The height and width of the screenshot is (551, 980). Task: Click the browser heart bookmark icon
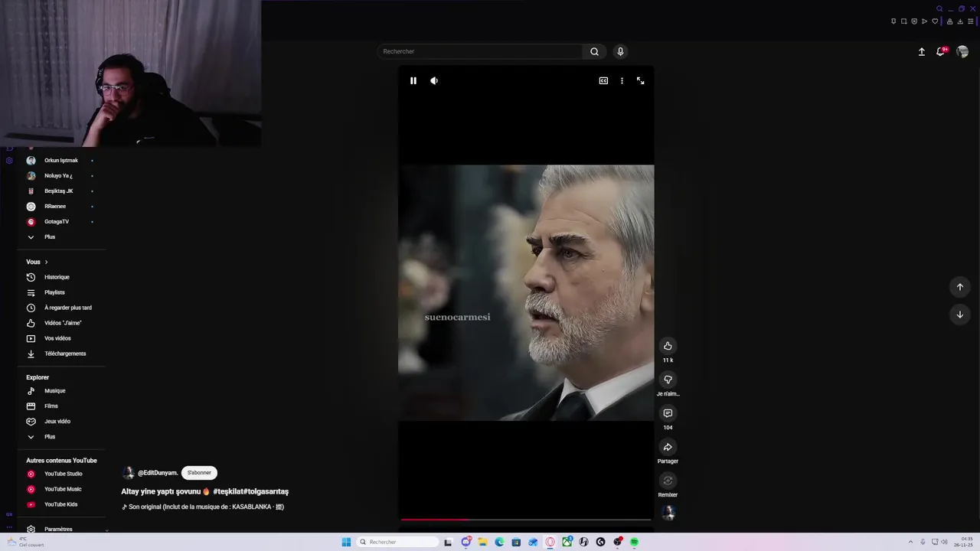click(934, 21)
